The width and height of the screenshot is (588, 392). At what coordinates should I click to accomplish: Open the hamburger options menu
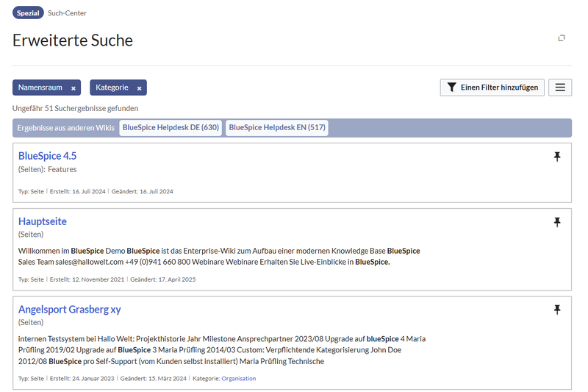click(560, 88)
